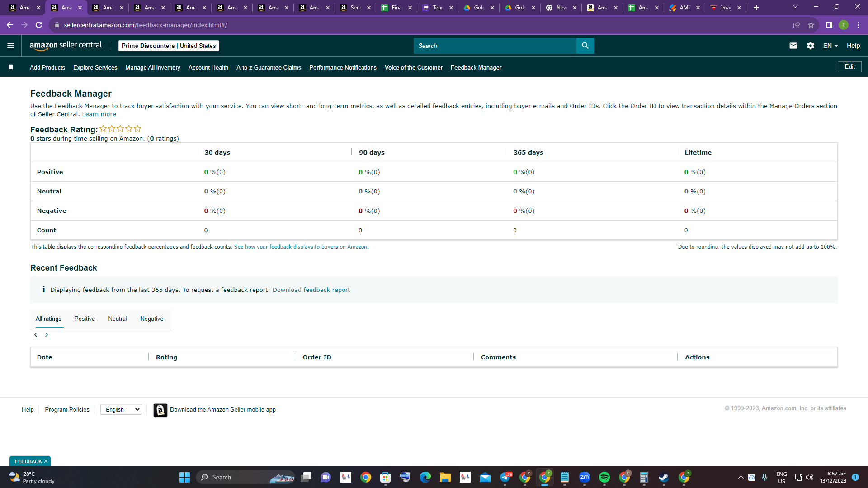Switch to the Team browser tab
Image resolution: width=868 pixels, height=488 pixels.
click(x=438, y=8)
